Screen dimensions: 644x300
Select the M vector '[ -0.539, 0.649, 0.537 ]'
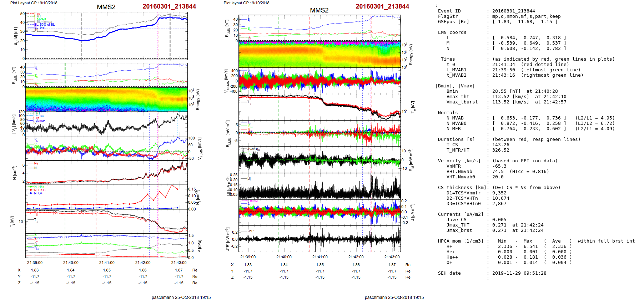(529, 43)
